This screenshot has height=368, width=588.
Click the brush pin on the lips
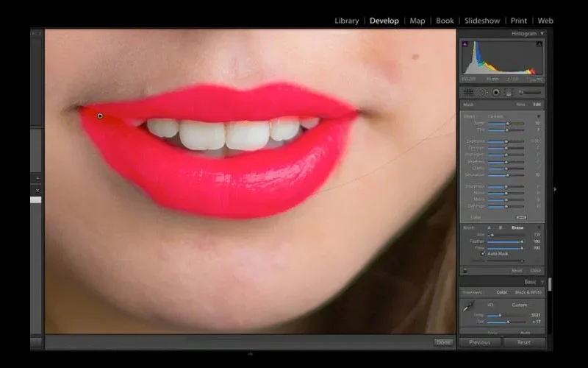[100, 116]
